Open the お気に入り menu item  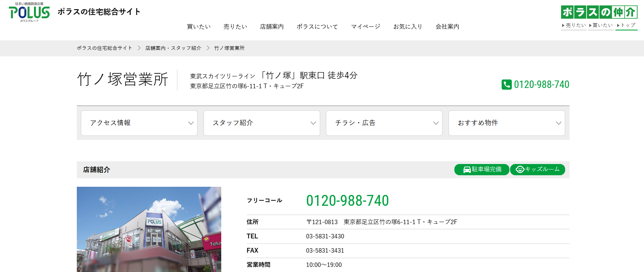click(x=408, y=26)
